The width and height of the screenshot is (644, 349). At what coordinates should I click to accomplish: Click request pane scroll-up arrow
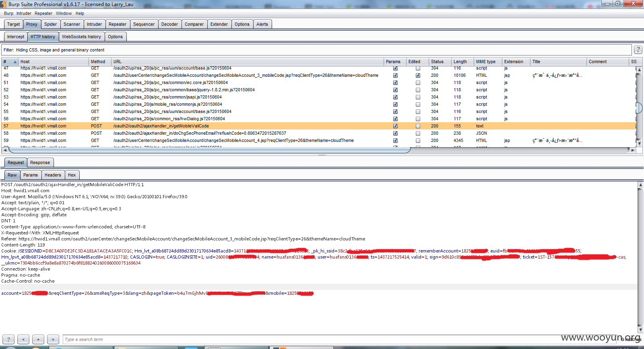(x=640, y=185)
